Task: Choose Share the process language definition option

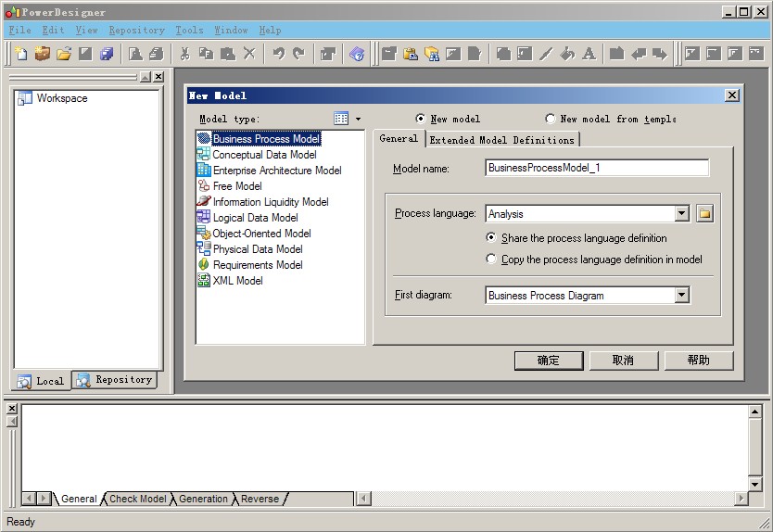Action: (x=491, y=237)
